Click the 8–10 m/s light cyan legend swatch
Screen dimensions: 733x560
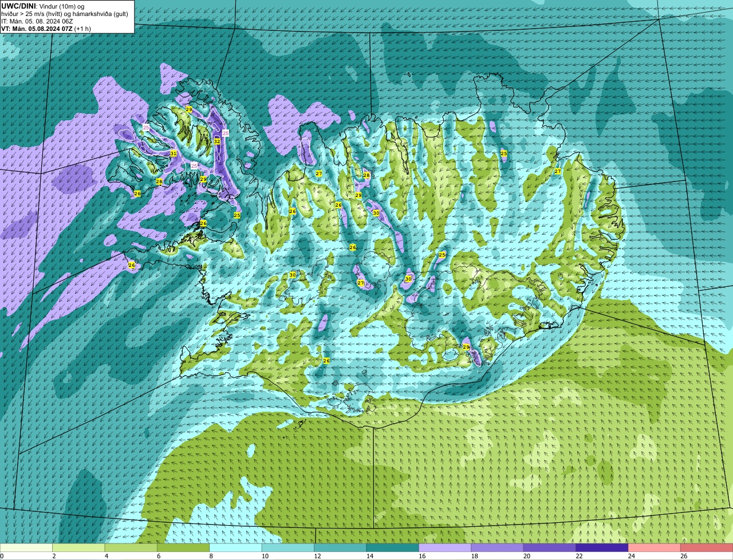coord(236,547)
